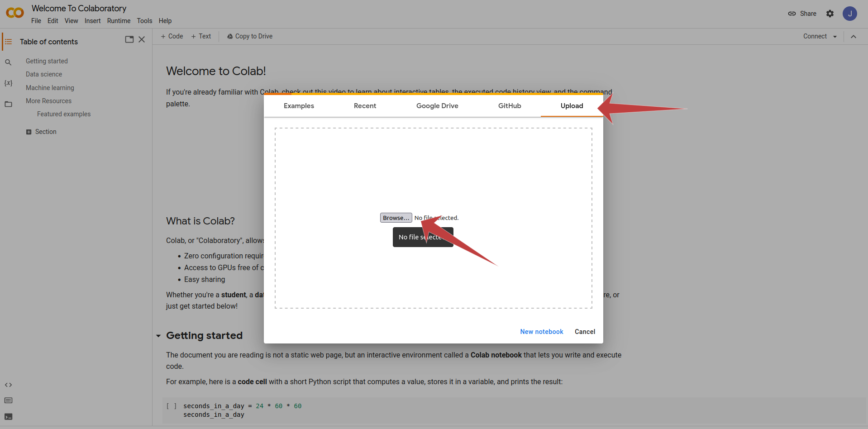Open the Files folder icon in sidebar
Image resolution: width=868 pixels, height=429 pixels.
pos(8,104)
